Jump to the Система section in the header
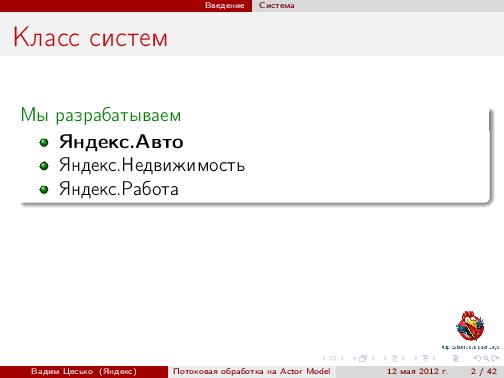This screenshot has height=378, width=504. coord(277,5)
